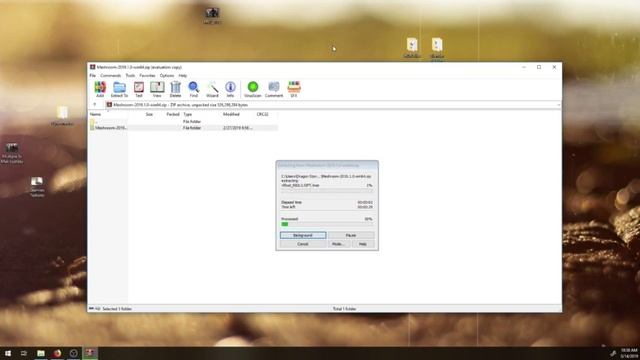Select the left zip file at desktop top right
Screen dimensions: 640x360
coord(412,47)
